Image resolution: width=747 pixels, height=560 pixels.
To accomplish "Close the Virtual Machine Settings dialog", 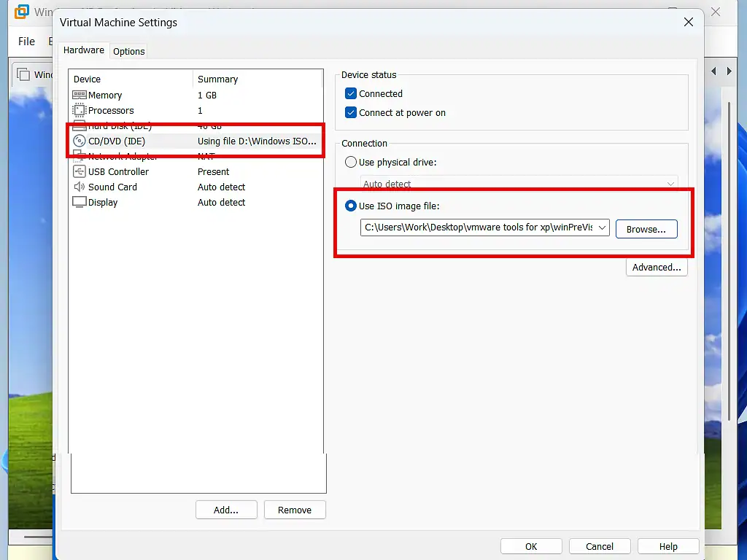I will pos(689,22).
